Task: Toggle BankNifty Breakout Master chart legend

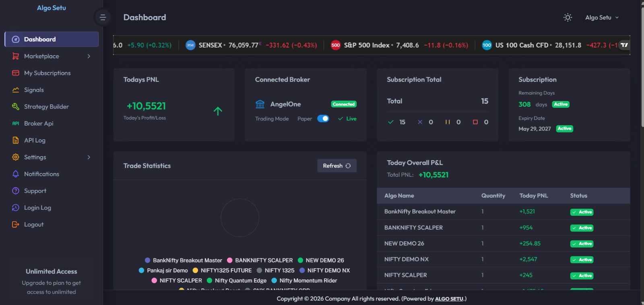Action: tap(184, 260)
